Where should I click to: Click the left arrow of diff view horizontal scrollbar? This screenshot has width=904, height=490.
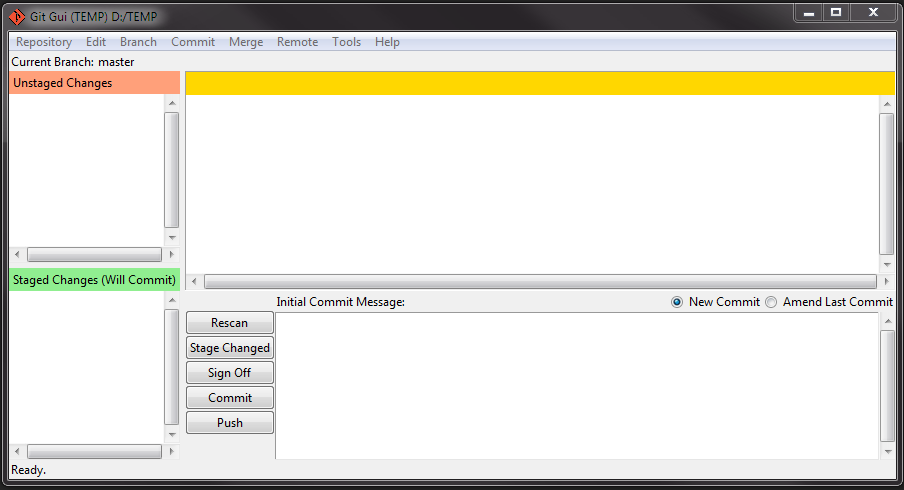point(194,281)
